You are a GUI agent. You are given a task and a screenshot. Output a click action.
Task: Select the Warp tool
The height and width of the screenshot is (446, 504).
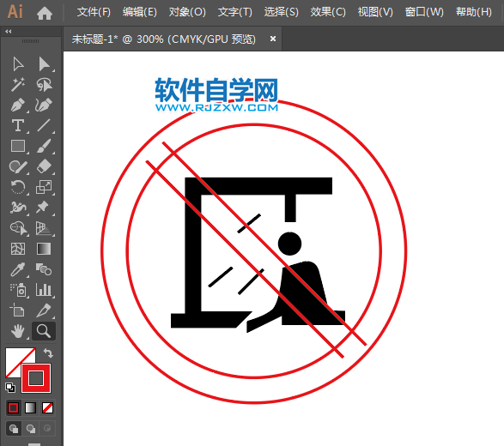tap(18, 208)
